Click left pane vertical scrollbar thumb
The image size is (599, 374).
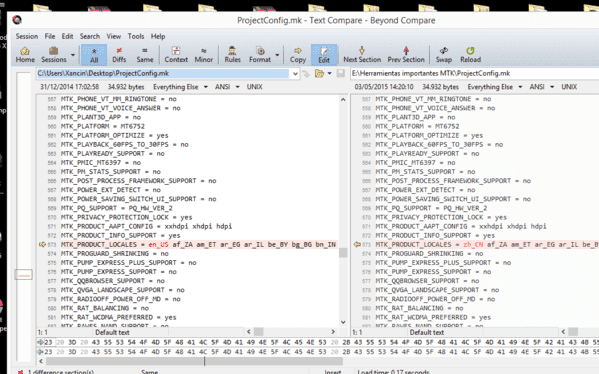343,253
